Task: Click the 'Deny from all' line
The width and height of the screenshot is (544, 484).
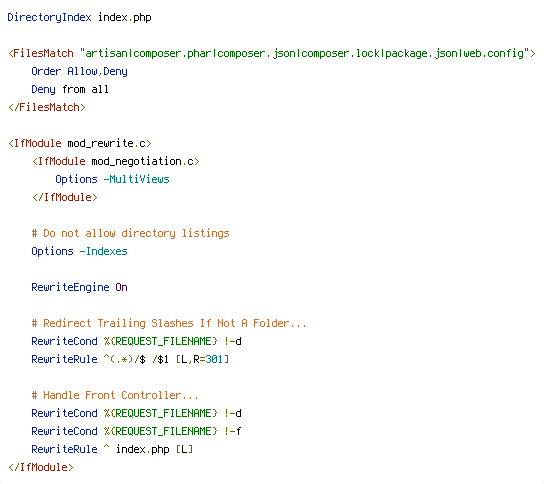Action: click(70, 90)
